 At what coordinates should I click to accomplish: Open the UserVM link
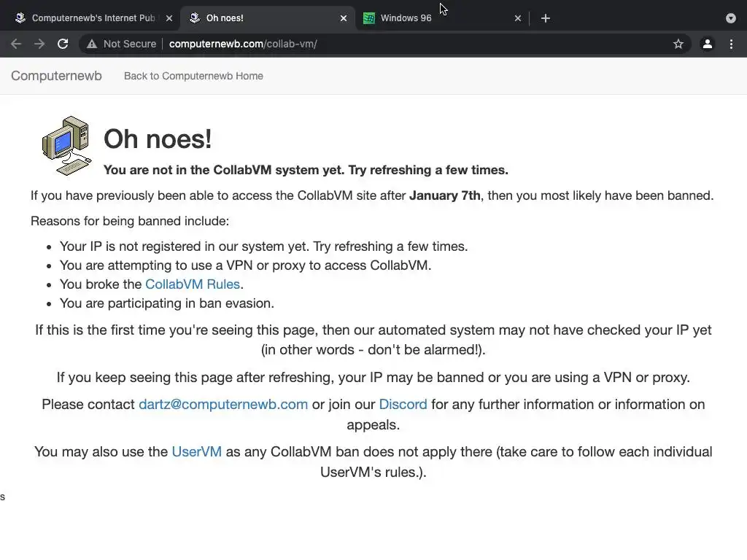(197, 451)
